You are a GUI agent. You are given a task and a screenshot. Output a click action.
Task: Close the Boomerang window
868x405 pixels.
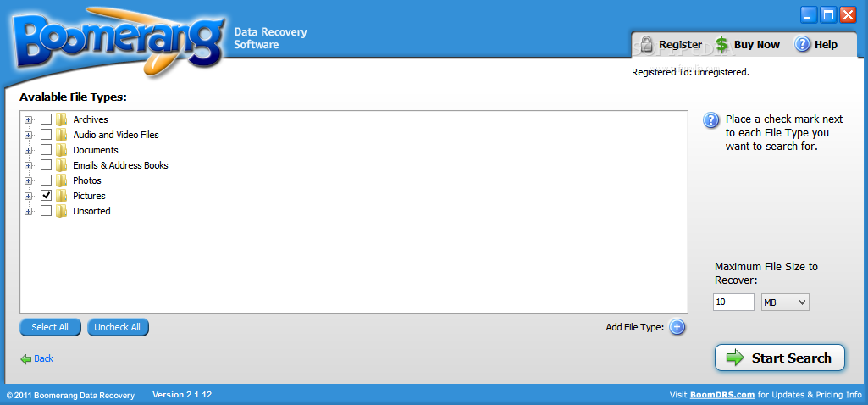848,15
